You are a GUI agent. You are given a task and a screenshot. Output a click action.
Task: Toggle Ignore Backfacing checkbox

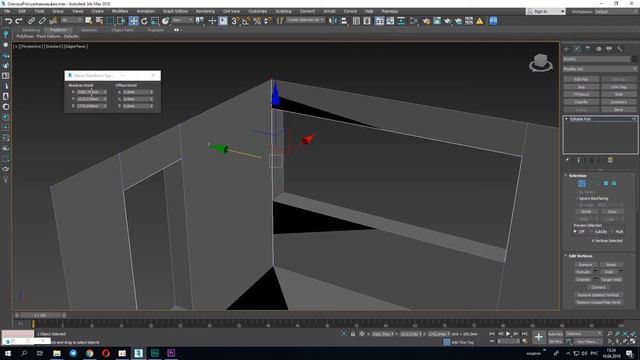[x=577, y=198]
